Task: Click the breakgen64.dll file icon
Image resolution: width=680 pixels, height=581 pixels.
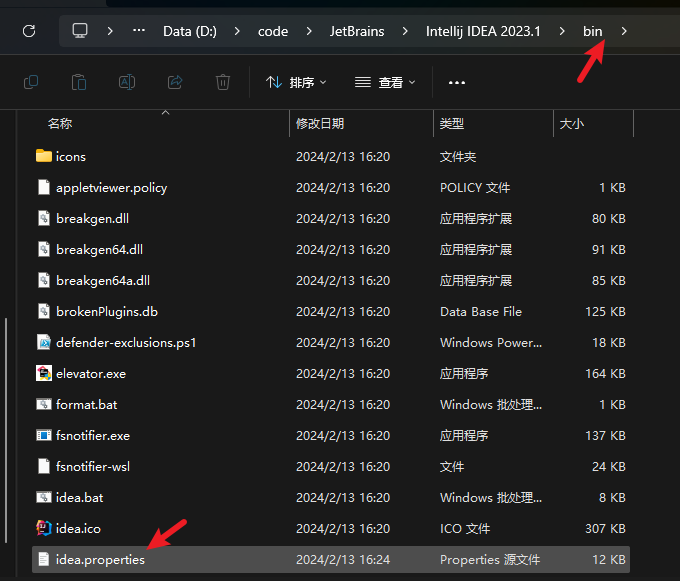Action: (x=44, y=249)
